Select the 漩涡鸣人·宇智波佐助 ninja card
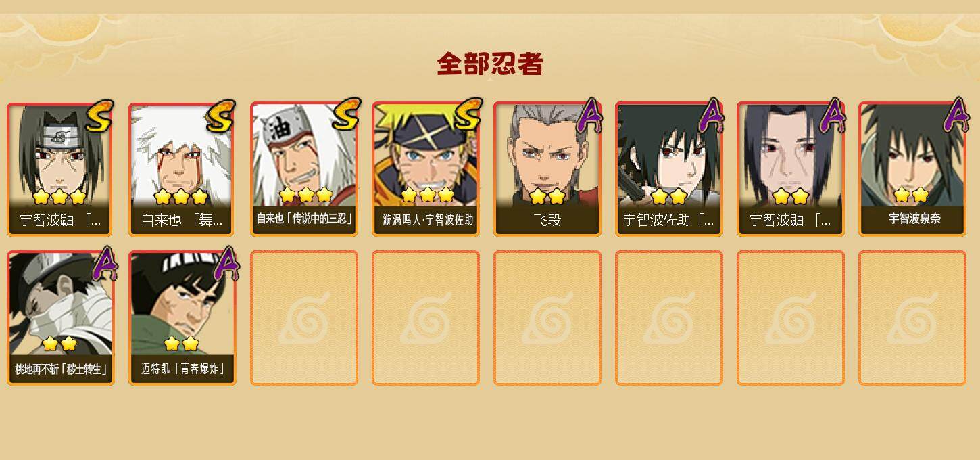 click(425, 169)
